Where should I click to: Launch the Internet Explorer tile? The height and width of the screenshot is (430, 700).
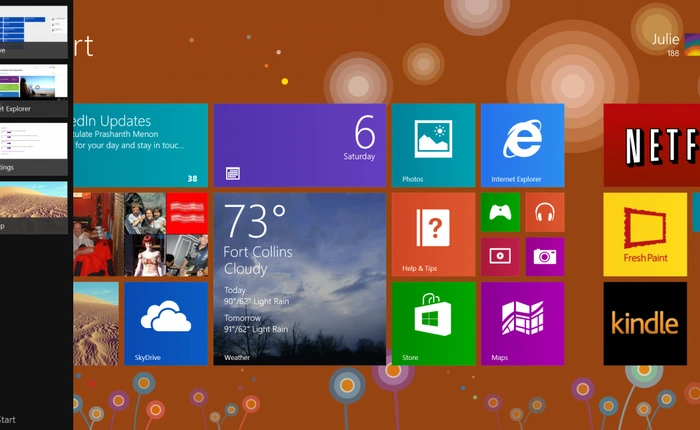click(522, 145)
